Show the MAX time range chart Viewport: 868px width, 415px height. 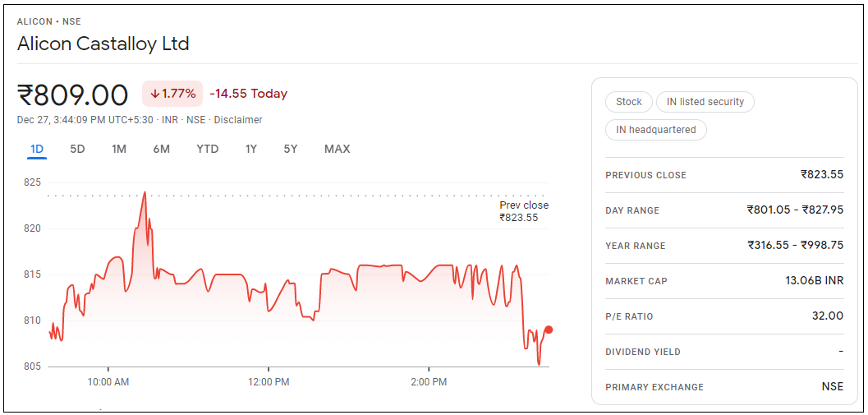(337, 149)
